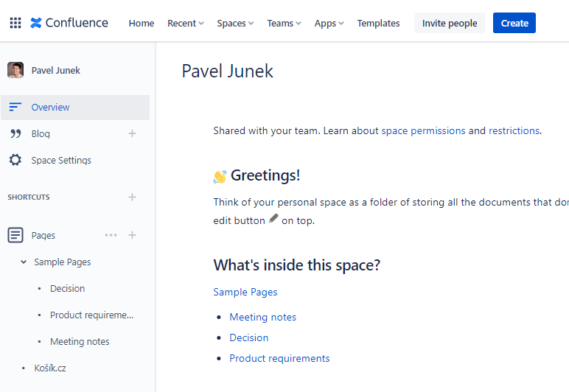This screenshot has width=569, height=392.
Task: Follow the restrictions link
Action: pyautogui.click(x=514, y=130)
